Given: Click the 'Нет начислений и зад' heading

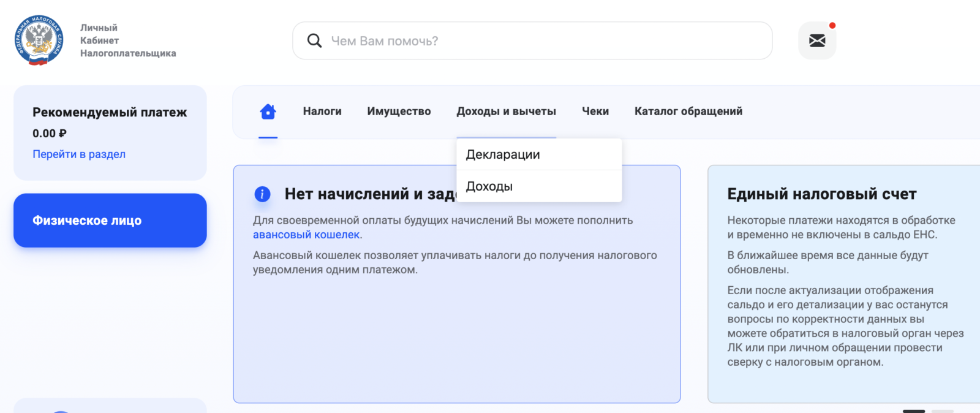Looking at the screenshot, I should (x=370, y=194).
